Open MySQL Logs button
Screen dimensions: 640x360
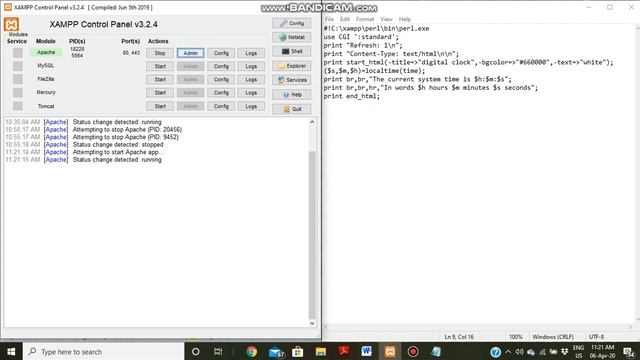251,66
